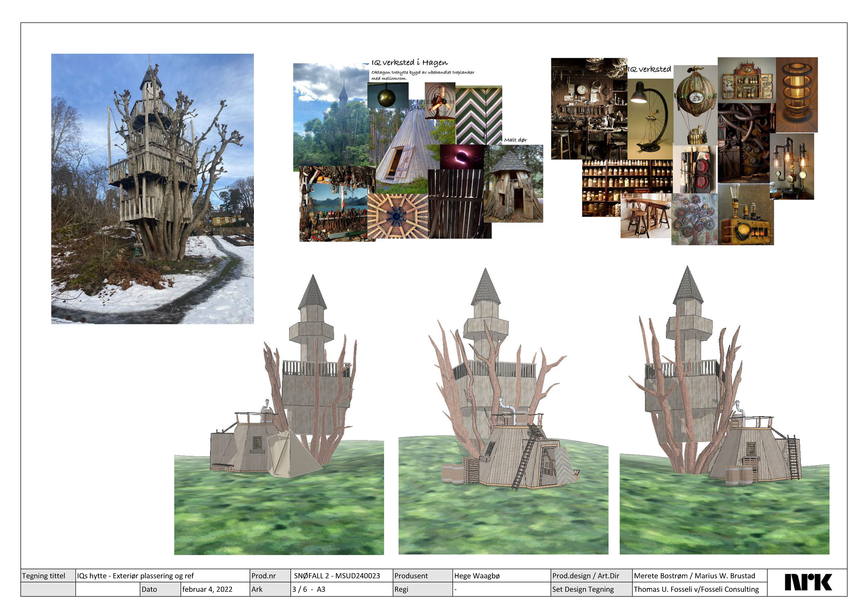
Task: Click the green chevron painted door image
Action: click(479, 115)
